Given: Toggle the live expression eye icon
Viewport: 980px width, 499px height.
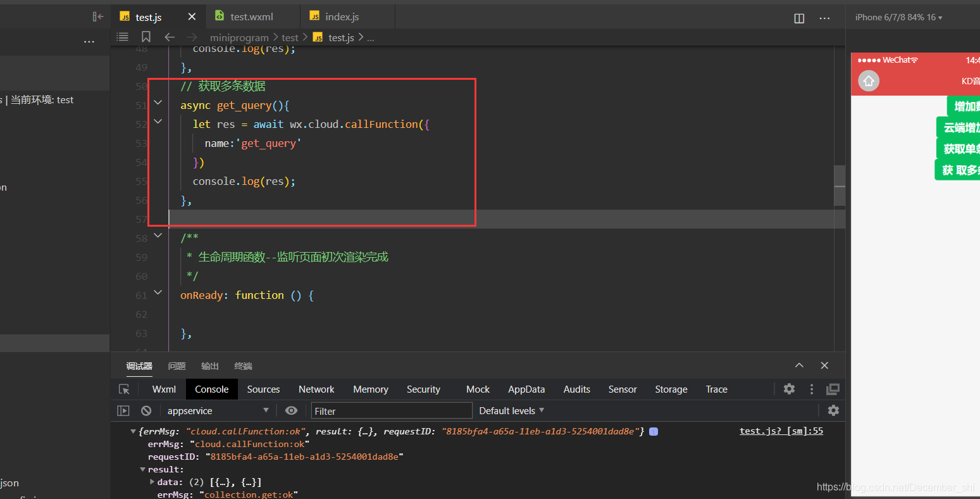Looking at the screenshot, I should (291, 410).
